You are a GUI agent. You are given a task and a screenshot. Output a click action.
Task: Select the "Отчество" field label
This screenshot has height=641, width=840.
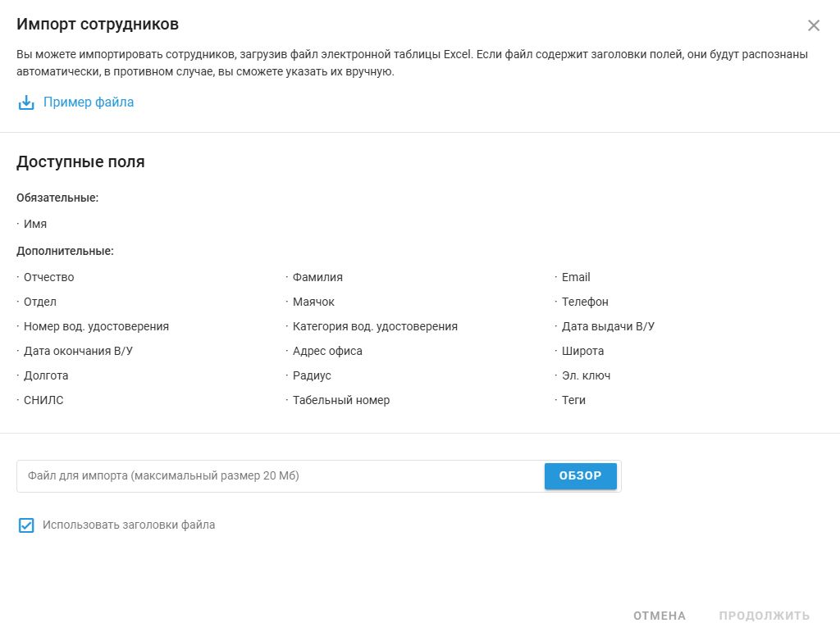[49, 277]
